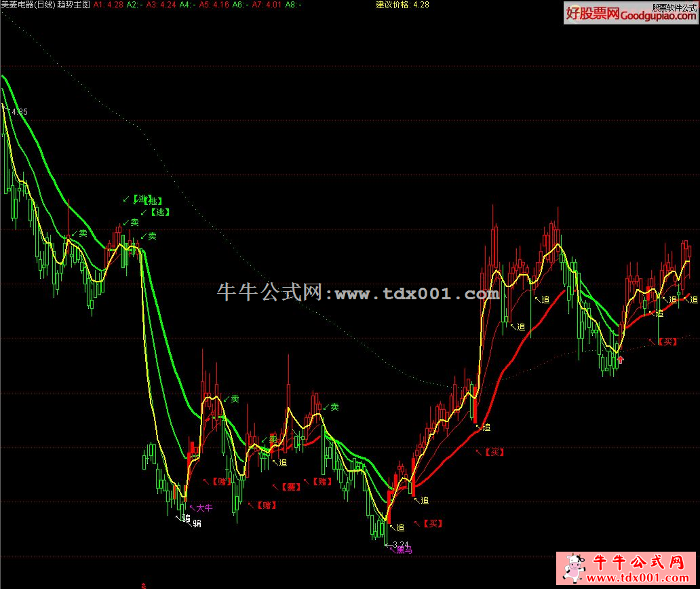This screenshot has height=589, width=700.
Task: Click the 建议价格: 4.28 readout
Action: point(403,5)
